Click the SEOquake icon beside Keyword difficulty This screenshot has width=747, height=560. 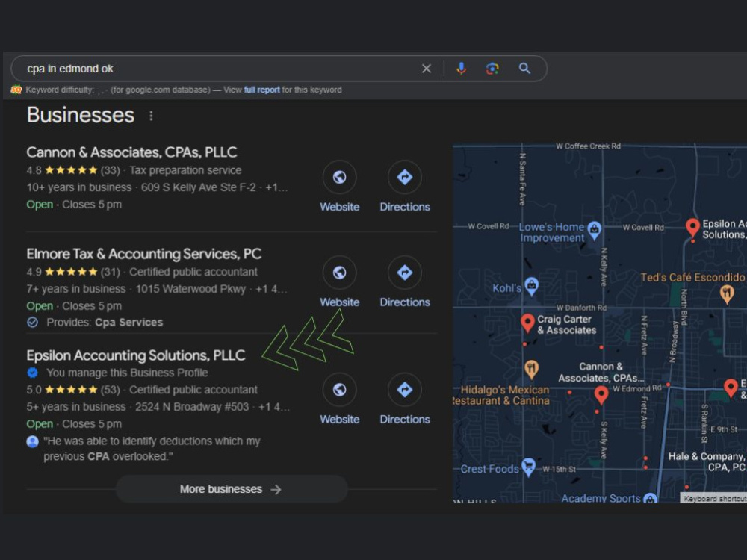[x=16, y=90]
